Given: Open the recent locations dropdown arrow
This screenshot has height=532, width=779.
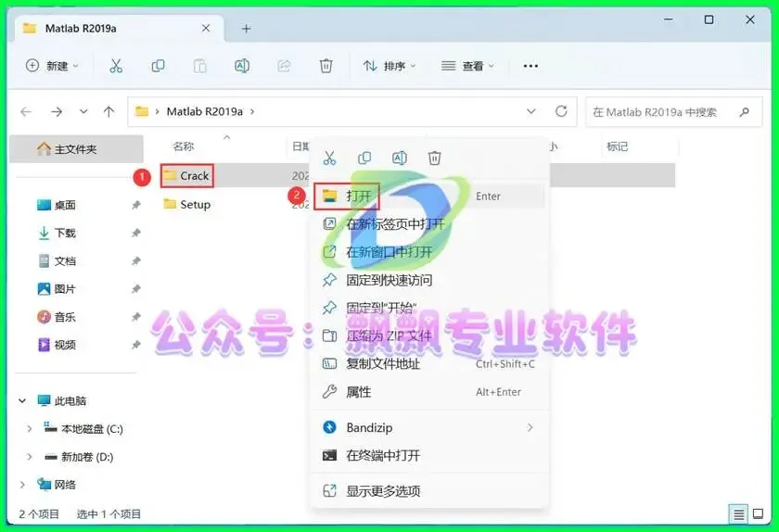Looking at the screenshot, I should (x=83, y=112).
